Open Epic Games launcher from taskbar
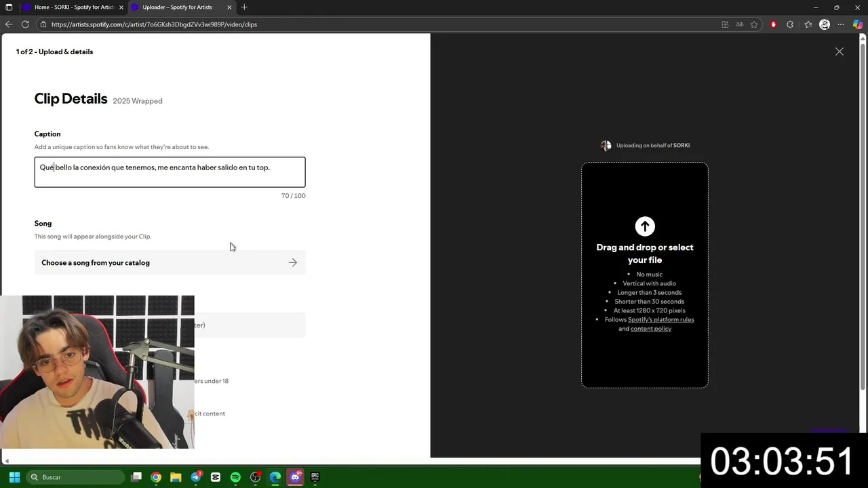Image resolution: width=868 pixels, height=488 pixels. 315,477
